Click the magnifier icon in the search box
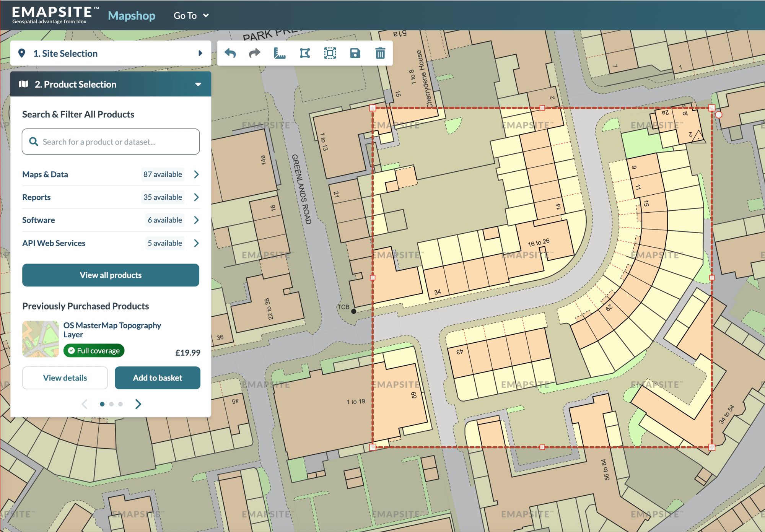Viewport: 765px width, 532px height. click(34, 142)
